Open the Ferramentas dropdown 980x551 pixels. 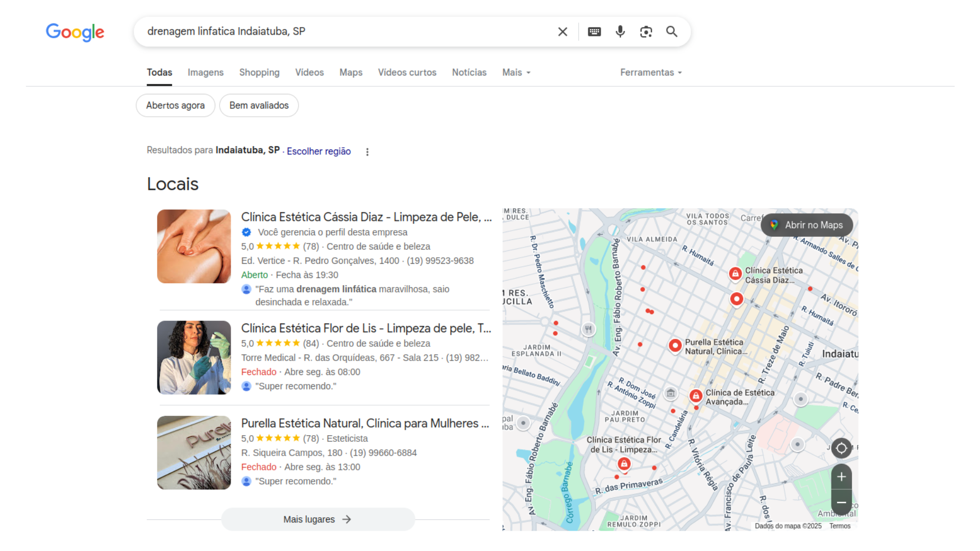tap(651, 72)
